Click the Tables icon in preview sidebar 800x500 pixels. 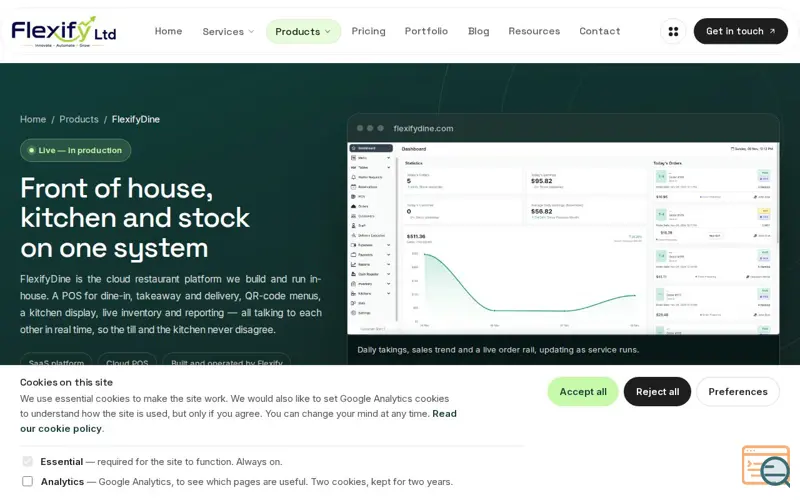[354, 167]
